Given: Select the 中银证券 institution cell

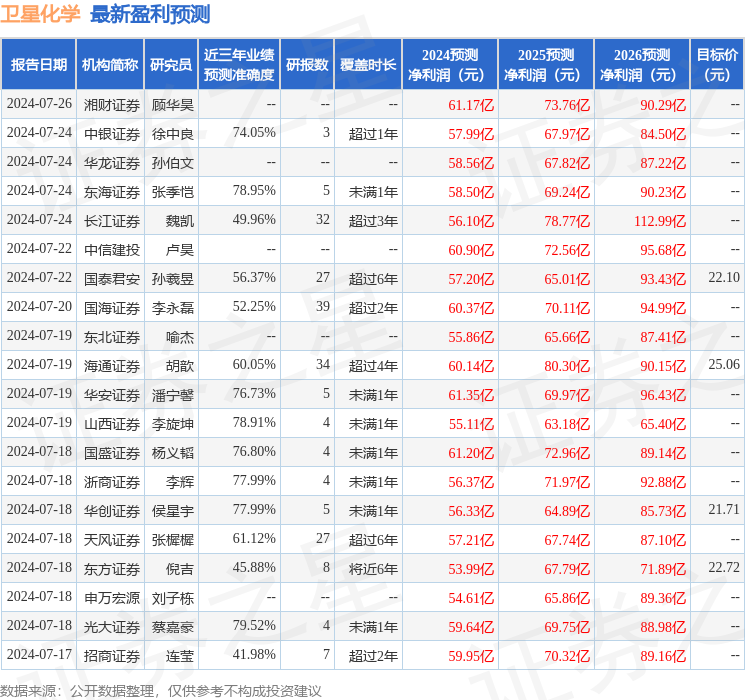Looking at the screenshot, I should (112, 134).
